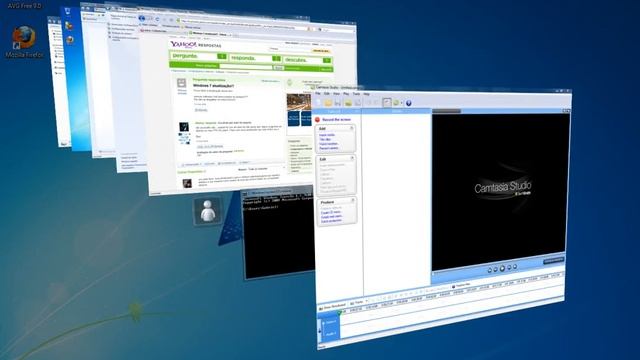Click the user avatar tile window

pos(208,211)
